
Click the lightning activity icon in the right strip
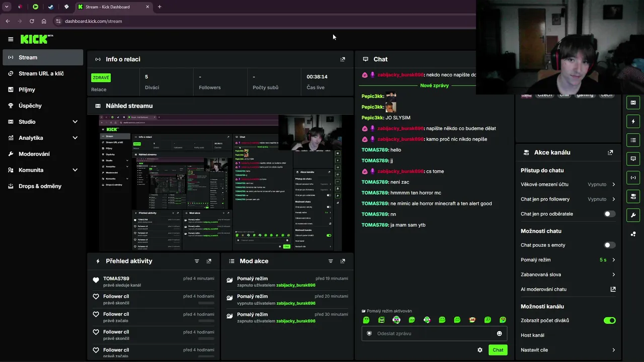click(x=633, y=121)
